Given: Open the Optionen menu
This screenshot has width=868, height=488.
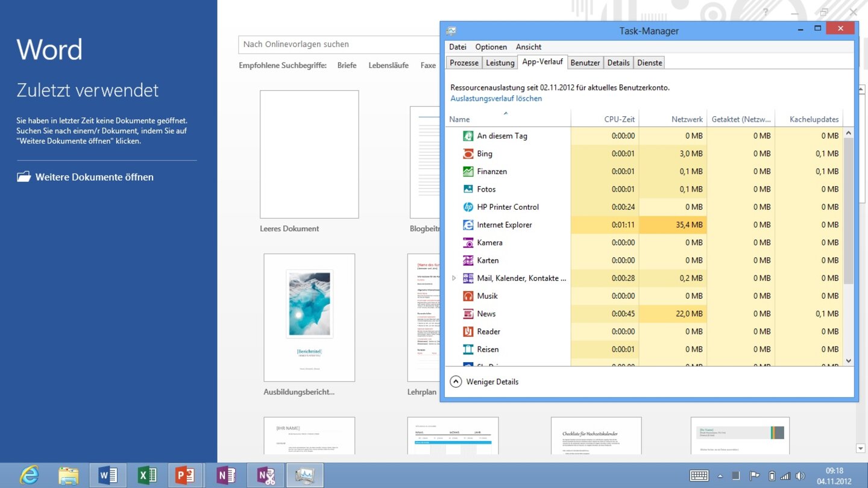Looking at the screenshot, I should click(x=491, y=47).
